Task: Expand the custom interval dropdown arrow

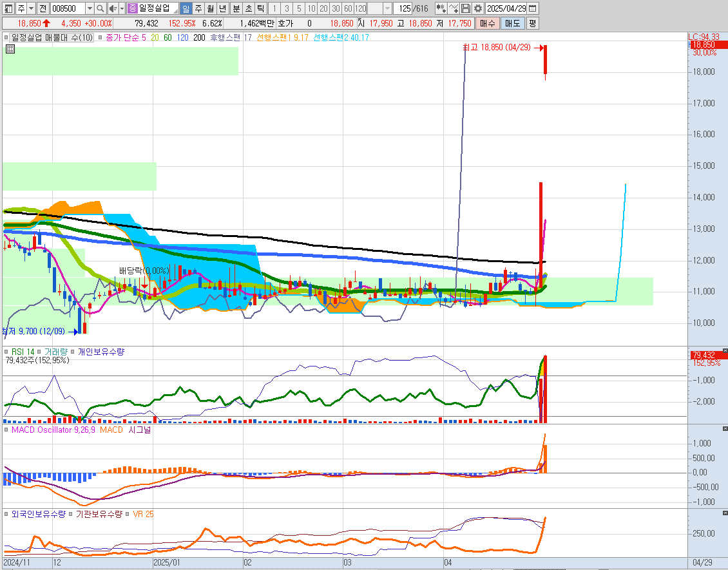Action: pyautogui.click(x=387, y=8)
